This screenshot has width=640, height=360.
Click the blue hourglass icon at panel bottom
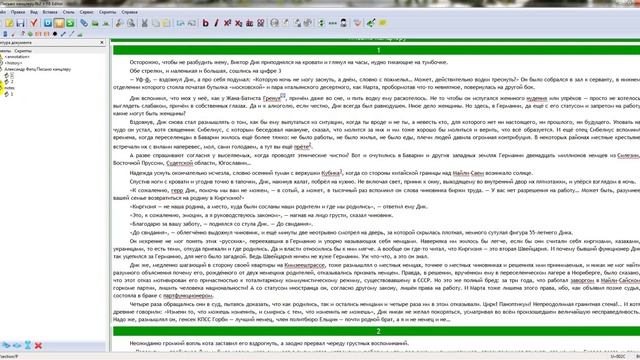(27, 346)
